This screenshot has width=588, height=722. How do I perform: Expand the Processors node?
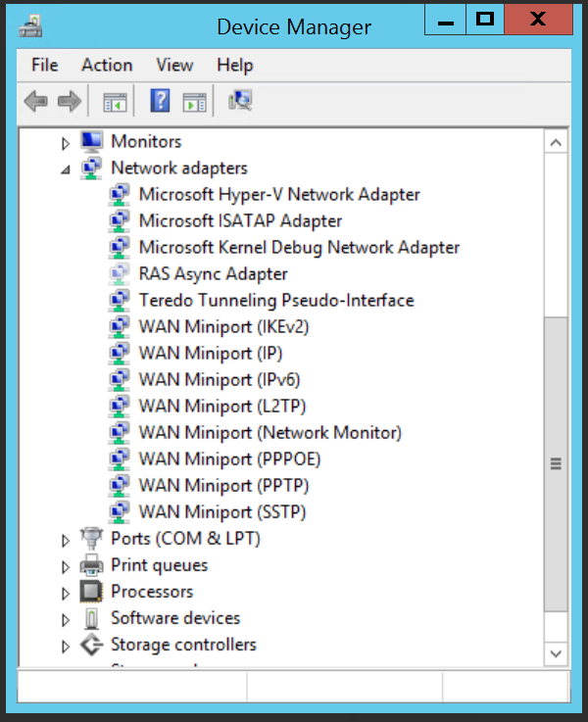(66, 594)
